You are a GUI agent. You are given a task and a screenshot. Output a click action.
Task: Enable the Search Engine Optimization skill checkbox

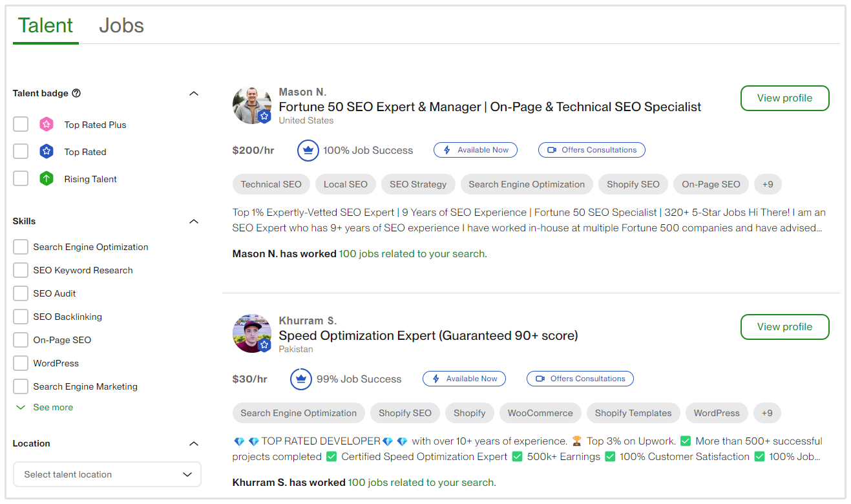click(x=21, y=247)
